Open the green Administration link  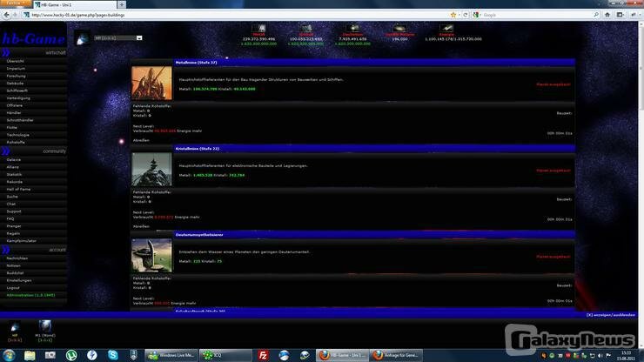pyautogui.click(x=30, y=296)
